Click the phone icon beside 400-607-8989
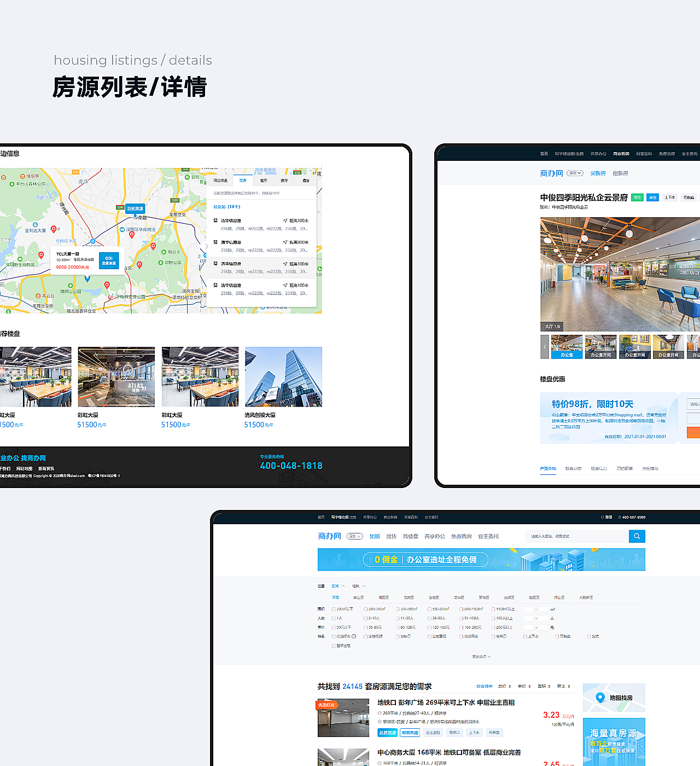 620,517
